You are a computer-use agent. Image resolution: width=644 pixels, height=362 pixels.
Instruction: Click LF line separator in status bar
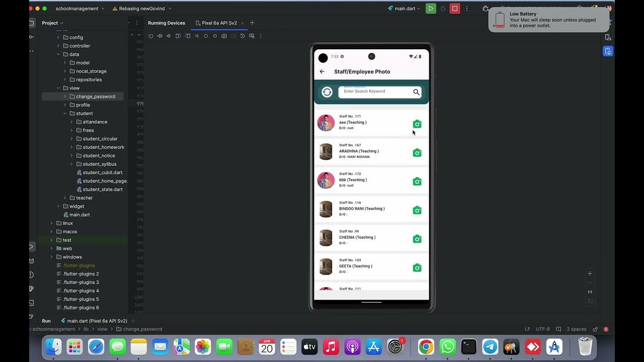[527, 329]
